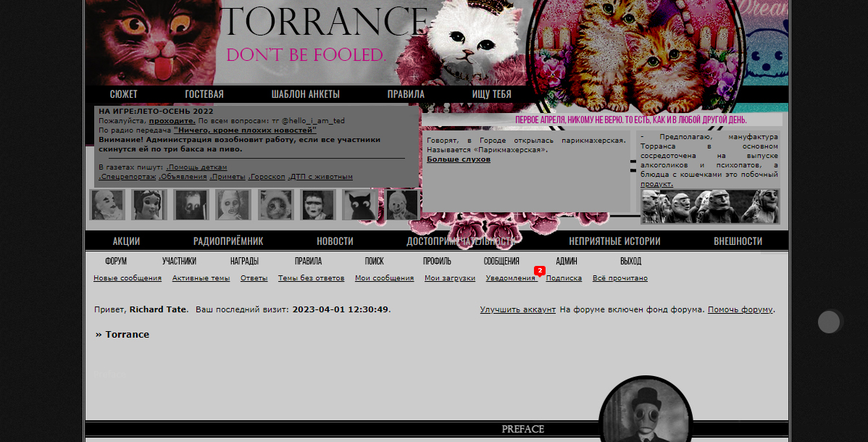Open the '.ДТП с животным' link
This screenshot has width=868, height=442.
[320, 177]
